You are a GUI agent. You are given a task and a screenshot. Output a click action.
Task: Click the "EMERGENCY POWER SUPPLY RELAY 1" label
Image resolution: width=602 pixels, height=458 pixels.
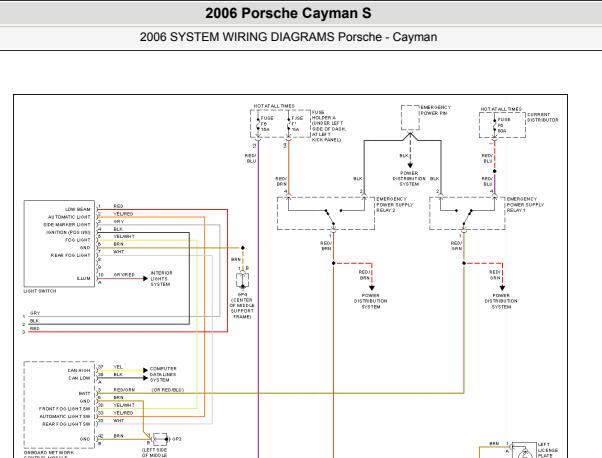coord(525,205)
